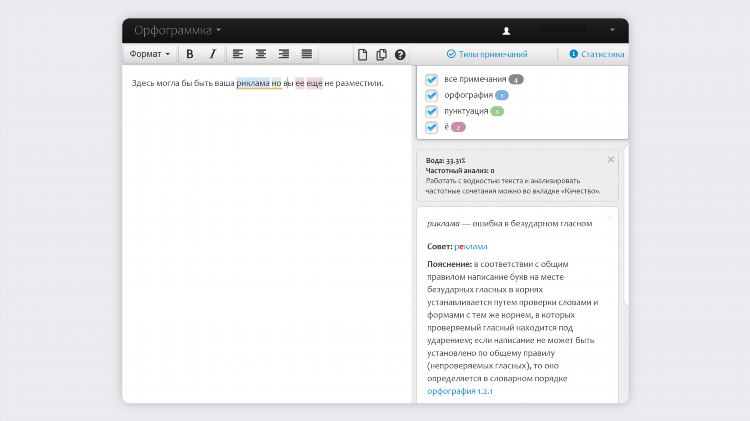Toggle the ё checkbox
This screenshot has width=750, height=421.
click(431, 127)
